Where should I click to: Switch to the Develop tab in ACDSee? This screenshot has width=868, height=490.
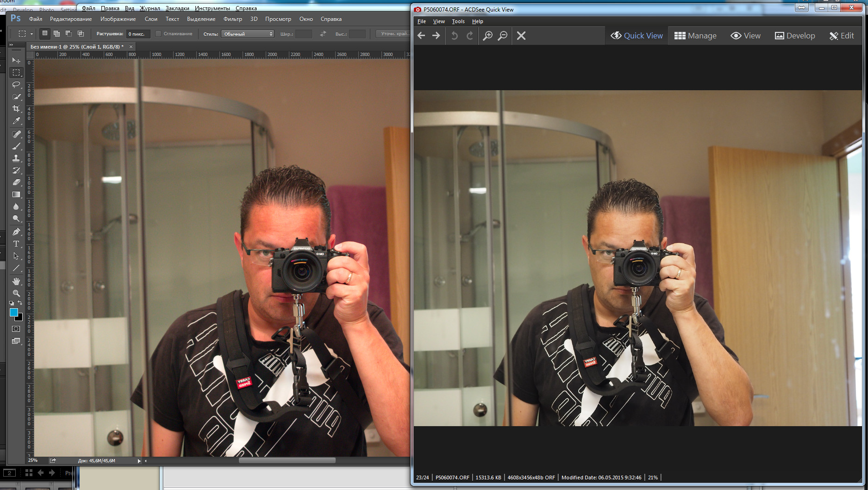(x=795, y=36)
